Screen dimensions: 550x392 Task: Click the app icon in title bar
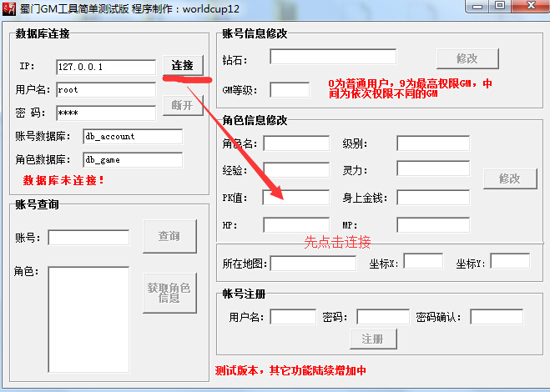[10, 8]
